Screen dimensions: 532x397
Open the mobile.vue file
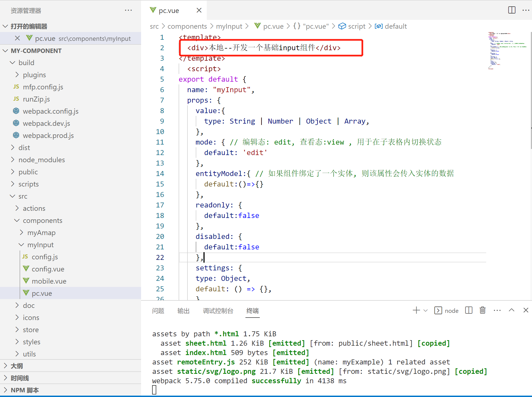[x=49, y=281]
